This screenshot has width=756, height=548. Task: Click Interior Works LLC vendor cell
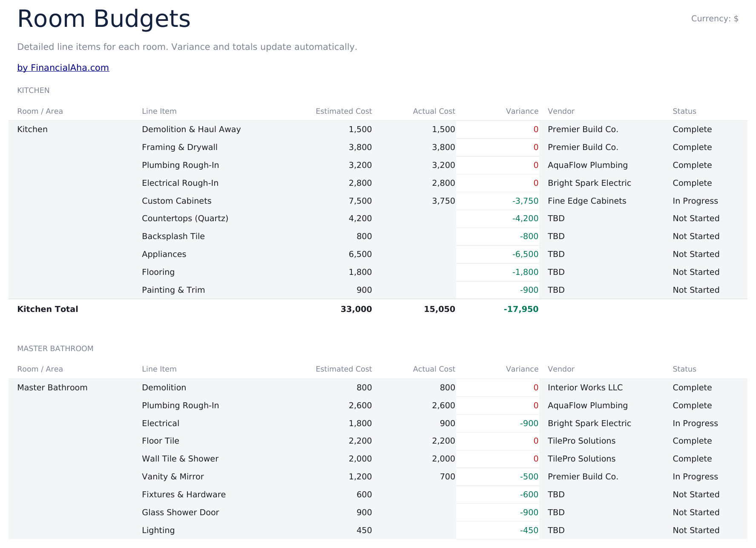click(585, 388)
